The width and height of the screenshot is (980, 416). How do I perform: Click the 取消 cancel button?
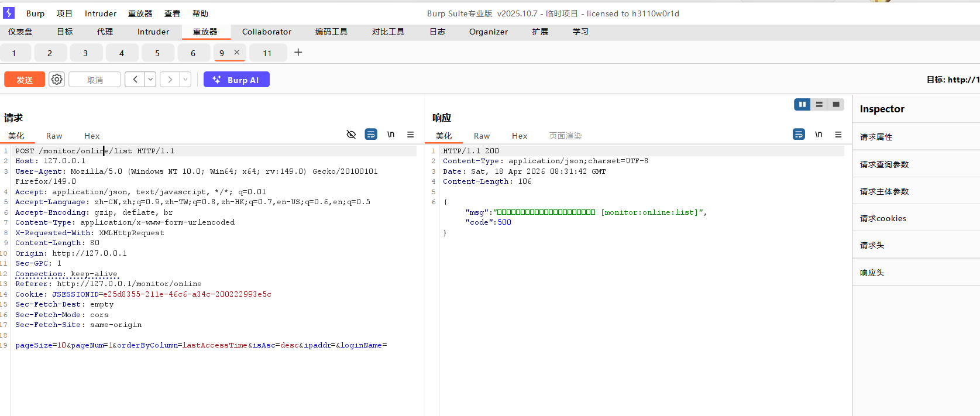pos(95,80)
